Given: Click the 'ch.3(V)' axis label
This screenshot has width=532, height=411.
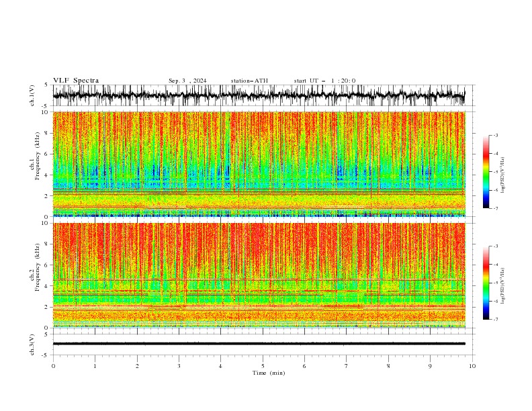Looking at the screenshot, I should tap(32, 345).
